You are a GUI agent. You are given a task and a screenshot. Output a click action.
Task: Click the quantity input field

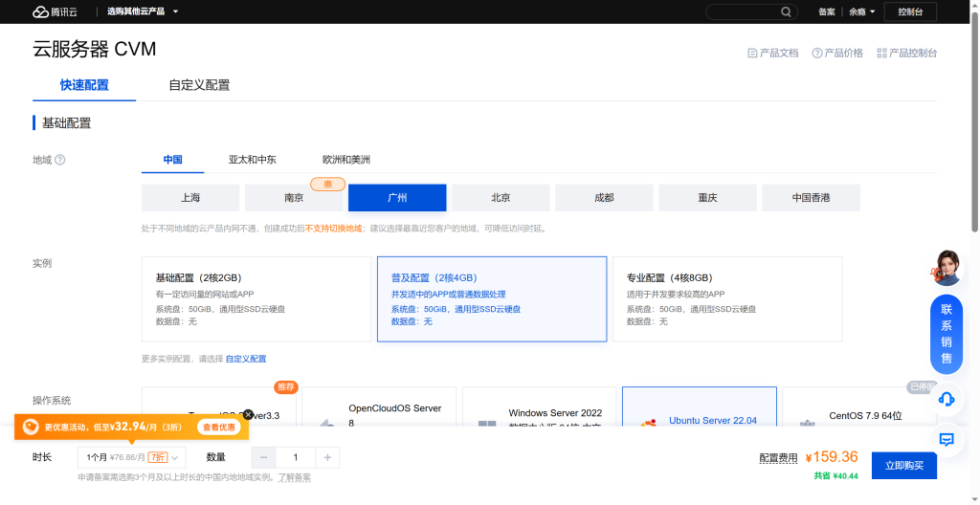(296, 457)
